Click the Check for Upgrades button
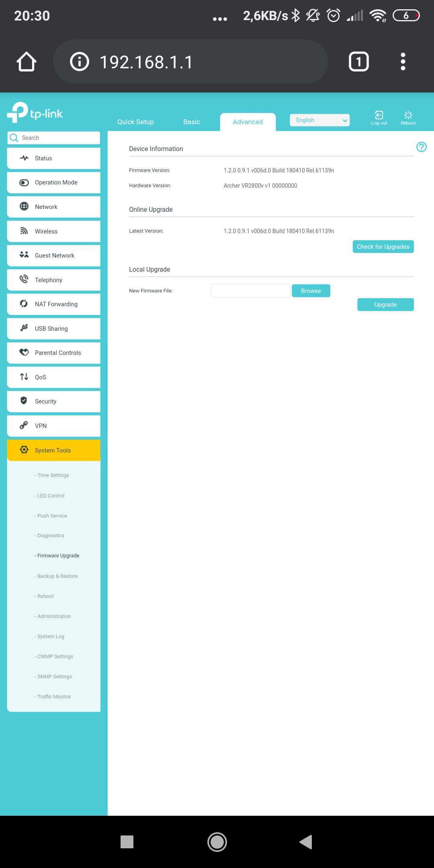Viewport: 434px width, 868px height. coord(383,247)
